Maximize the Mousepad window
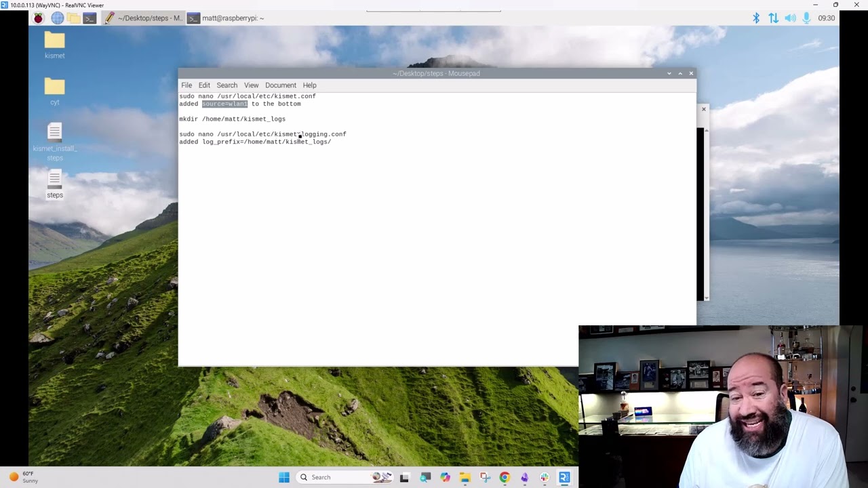868x488 pixels. click(680, 73)
